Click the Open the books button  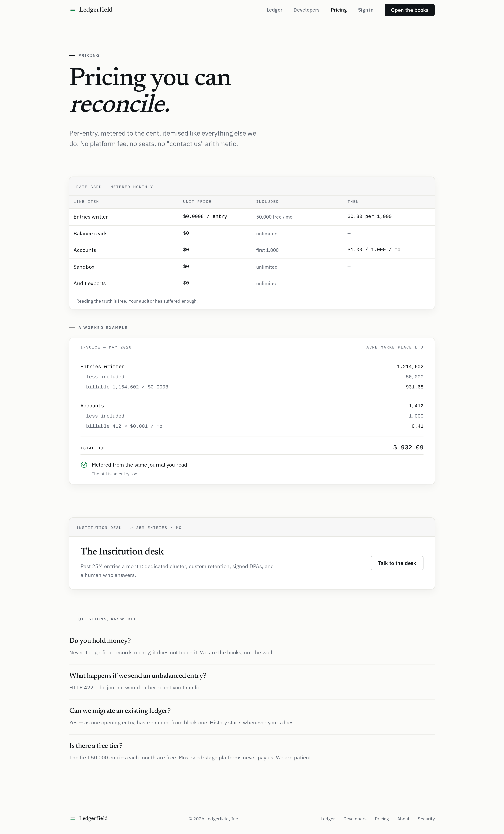point(410,10)
